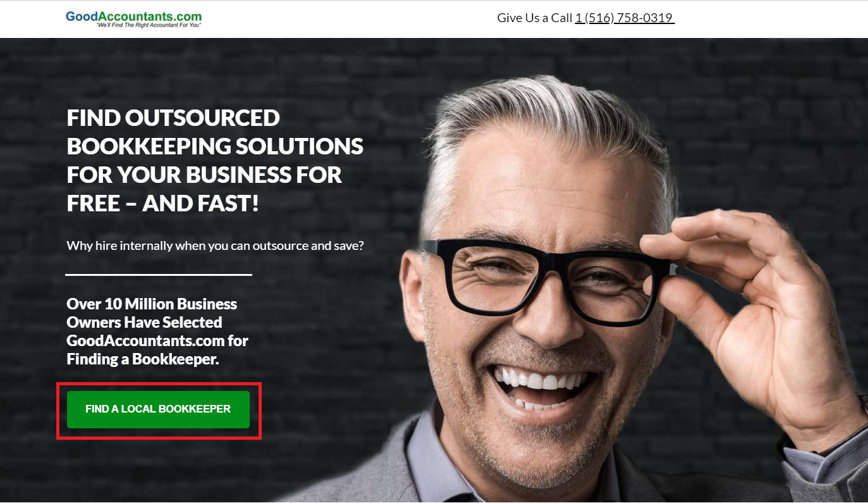868x503 pixels.
Task: Click the "GoodAccountants.com for" text line
Action: (157, 340)
